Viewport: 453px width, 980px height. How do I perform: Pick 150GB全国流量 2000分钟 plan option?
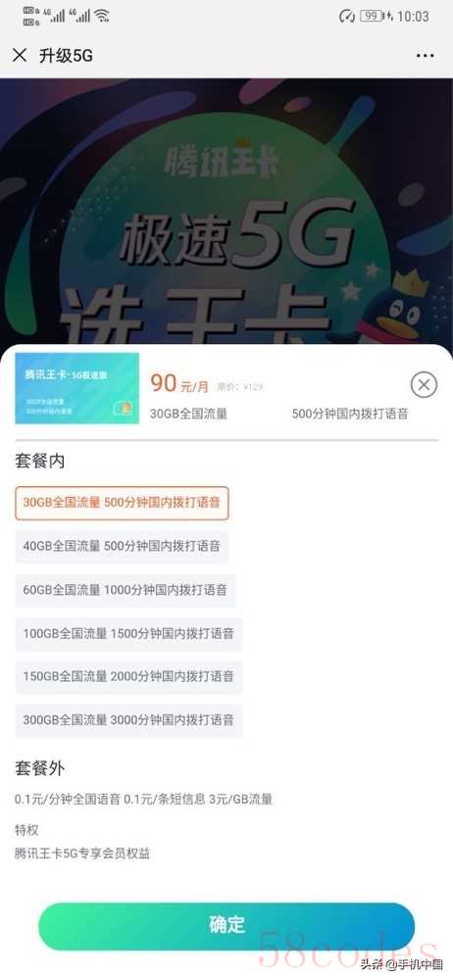point(128,677)
